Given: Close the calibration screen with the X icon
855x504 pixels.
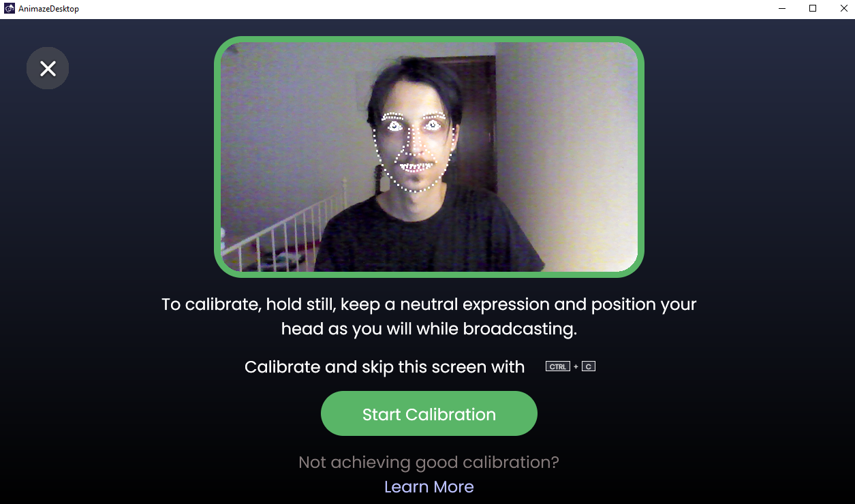Looking at the screenshot, I should point(48,68).
